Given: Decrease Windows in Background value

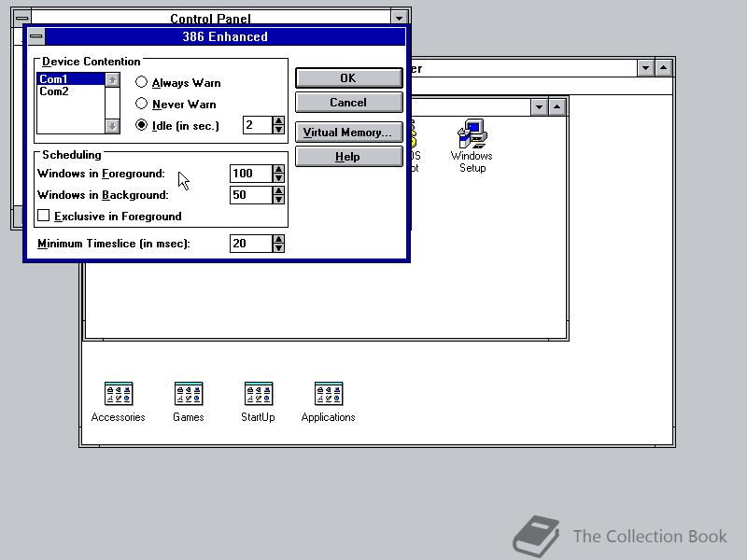Looking at the screenshot, I should pyautogui.click(x=278, y=199).
